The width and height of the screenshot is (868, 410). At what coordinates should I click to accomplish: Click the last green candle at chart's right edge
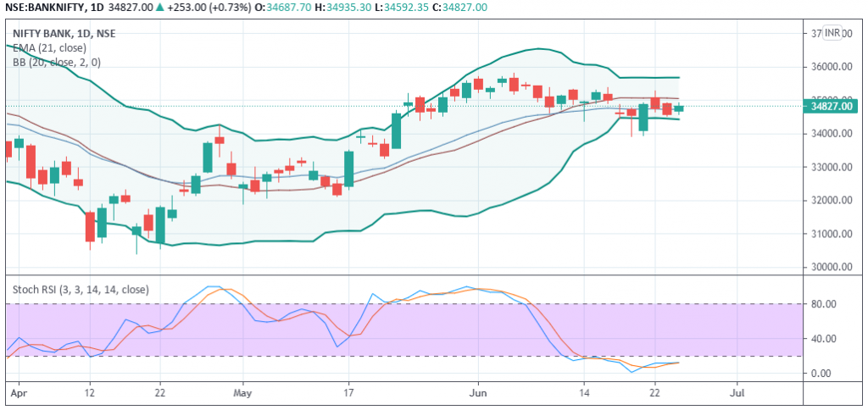679,108
